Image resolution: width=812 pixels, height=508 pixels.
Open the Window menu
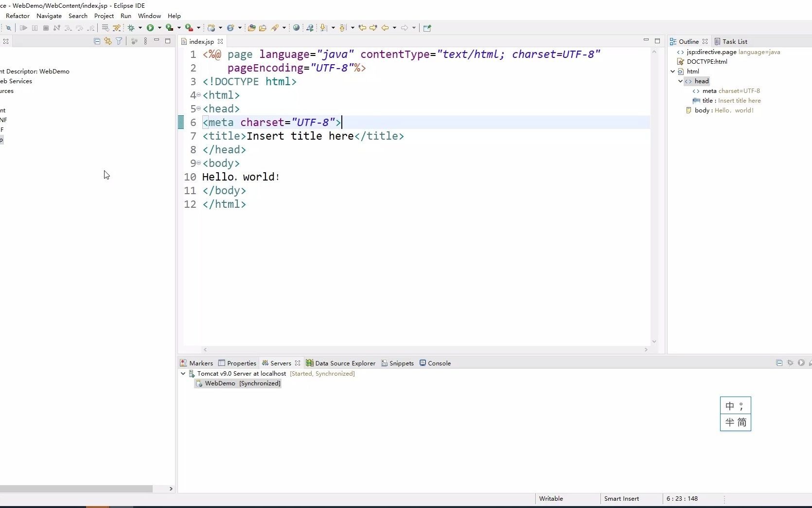click(149, 16)
